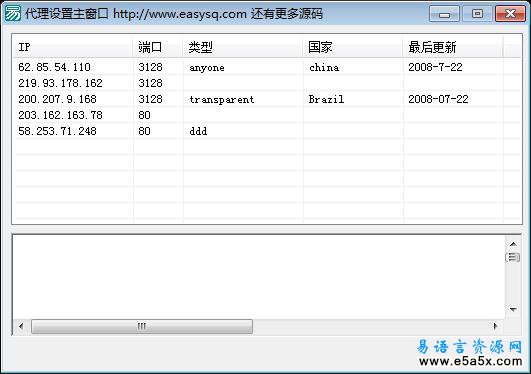The height and width of the screenshot is (374, 531).
Task: Select the row with IP 62.85.54.110
Action: coord(267,67)
